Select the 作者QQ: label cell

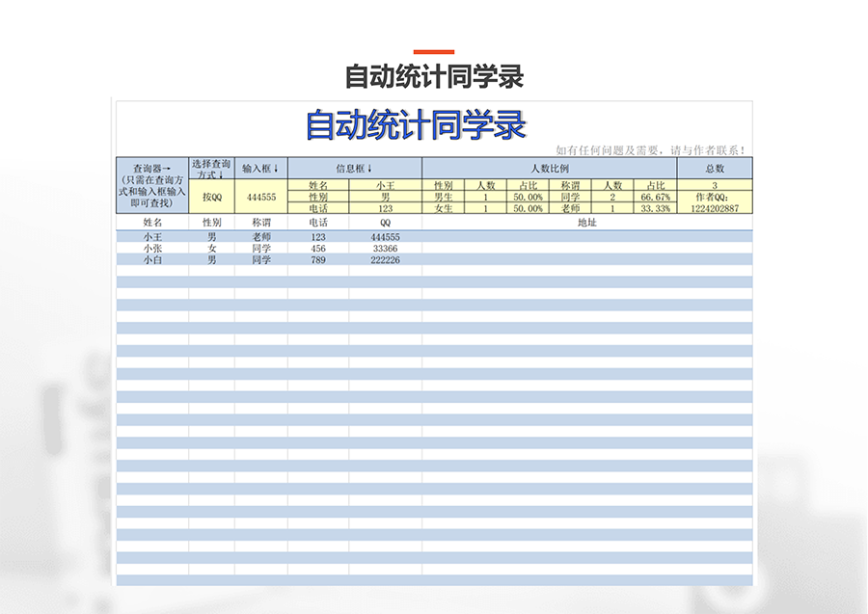pos(715,197)
